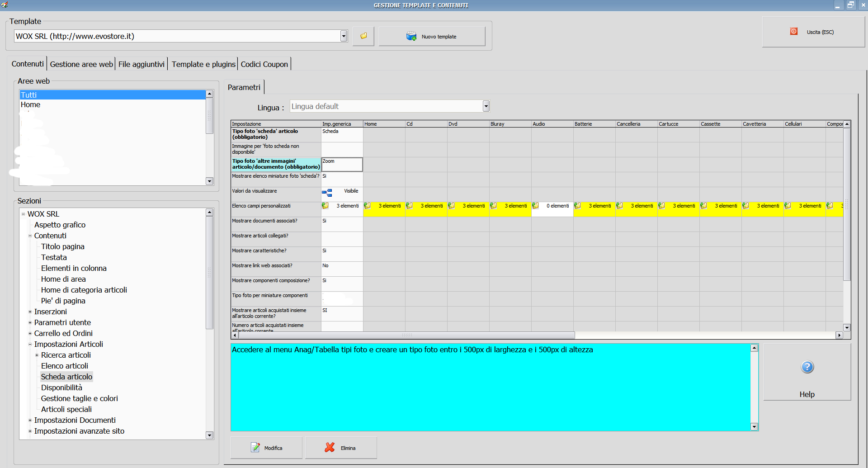Open the Template dropdown list
868x468 pixels.
click(344, 36)
